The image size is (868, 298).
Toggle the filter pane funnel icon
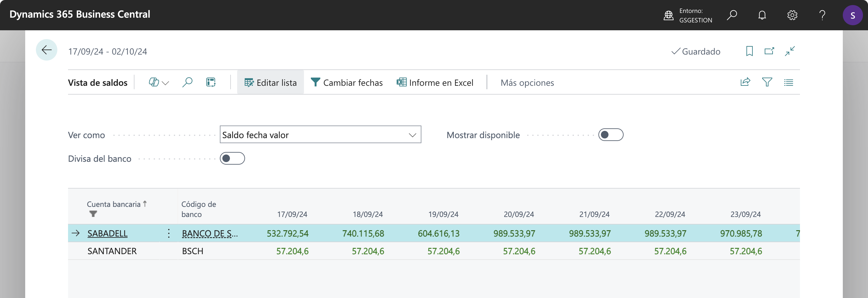[767, 82]
